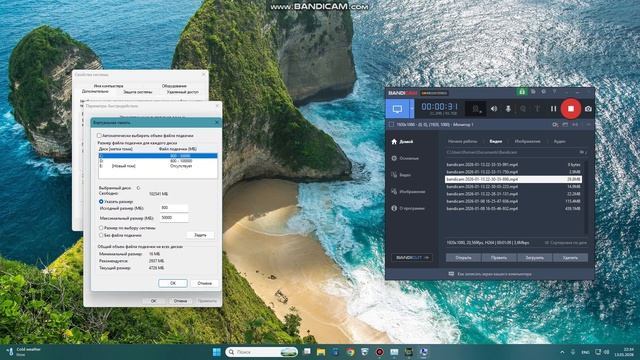Toggle the Сортировка по дате option
Screen dimensions: 640x360
point(566,243)
